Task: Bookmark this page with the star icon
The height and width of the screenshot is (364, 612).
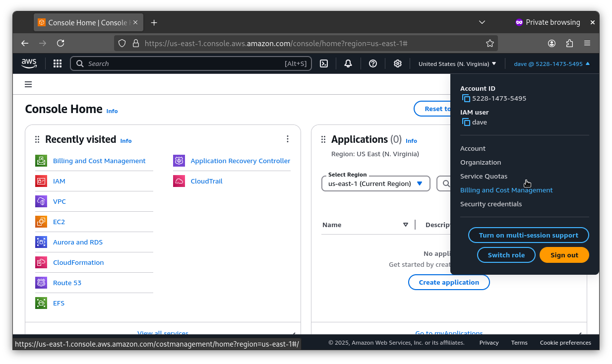Action: tap(490, 43)
